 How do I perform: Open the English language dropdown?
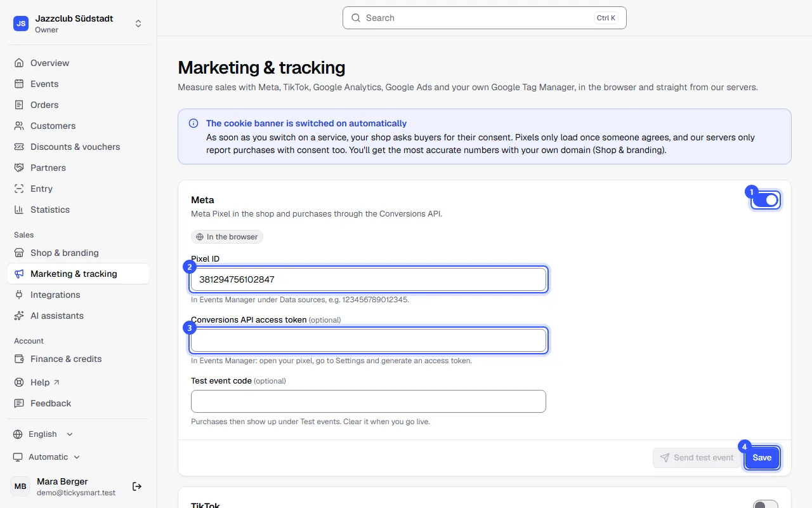pos(43,434)
